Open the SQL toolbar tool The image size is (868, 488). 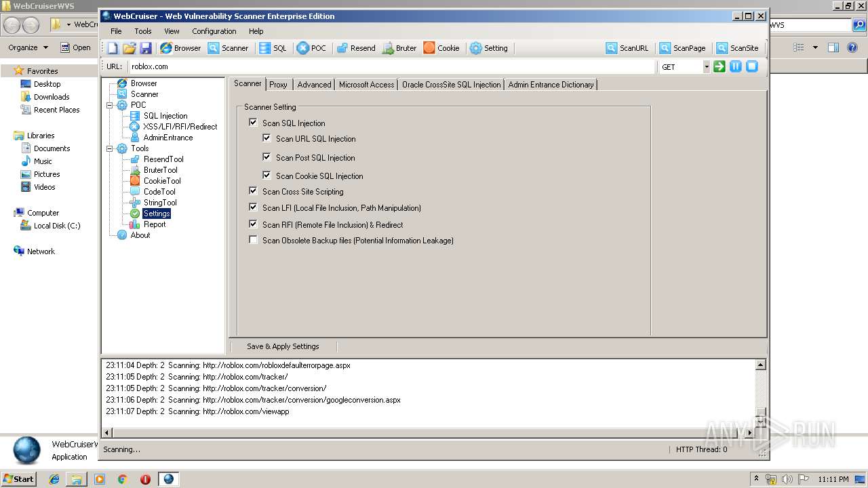click(x=273, y=48)
